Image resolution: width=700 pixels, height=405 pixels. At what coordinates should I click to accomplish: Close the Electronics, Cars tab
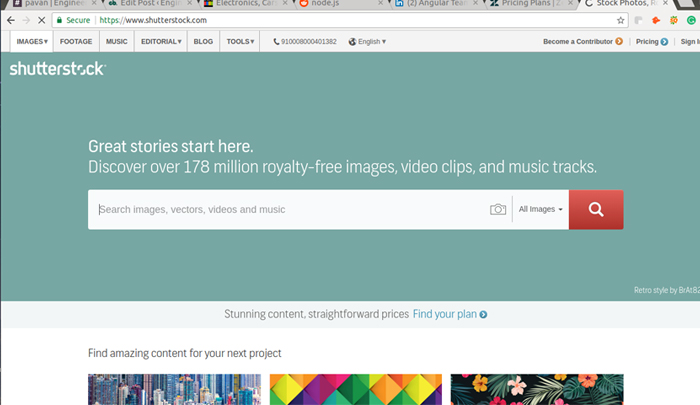[285, 3]
